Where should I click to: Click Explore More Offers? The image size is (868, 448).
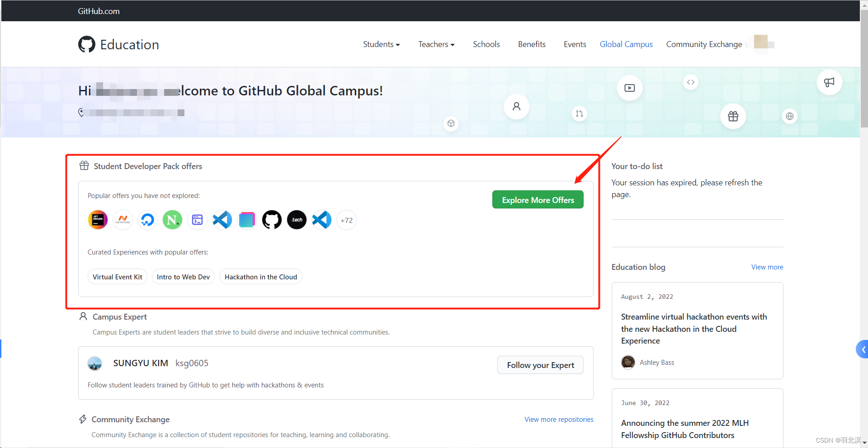(x=538, y=199)
